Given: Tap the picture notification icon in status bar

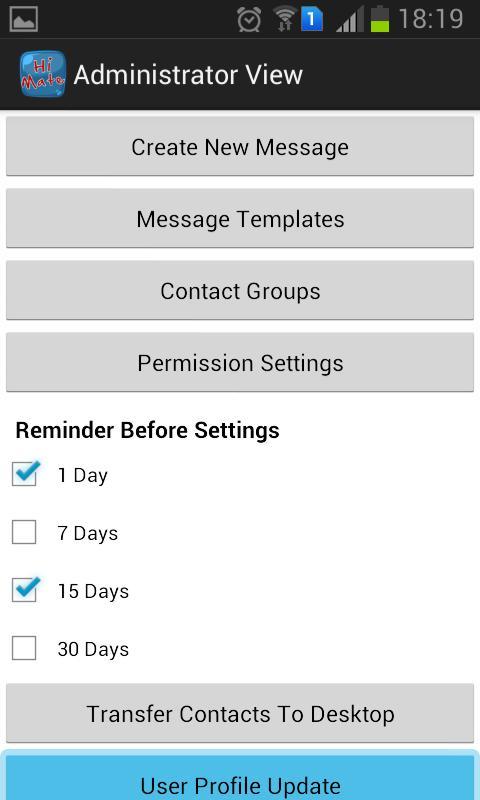Looking at the screenshot, I should tap(23, 19).
